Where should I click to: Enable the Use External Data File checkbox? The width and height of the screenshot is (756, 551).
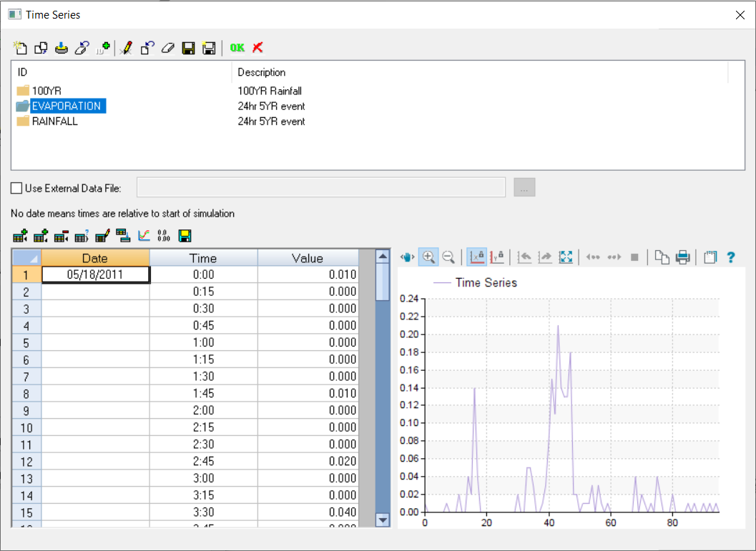[x=13, y=187]
